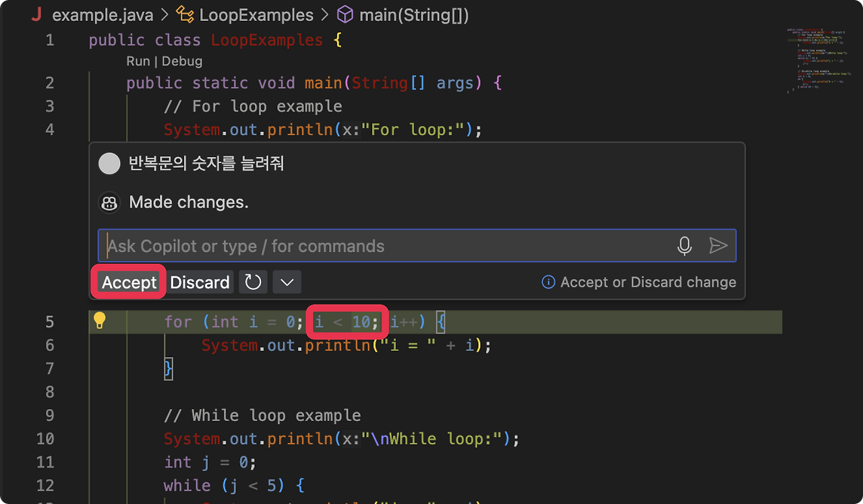Start debugging via the Debug code lens
863x504 pixels.
[x=181, y=61]
